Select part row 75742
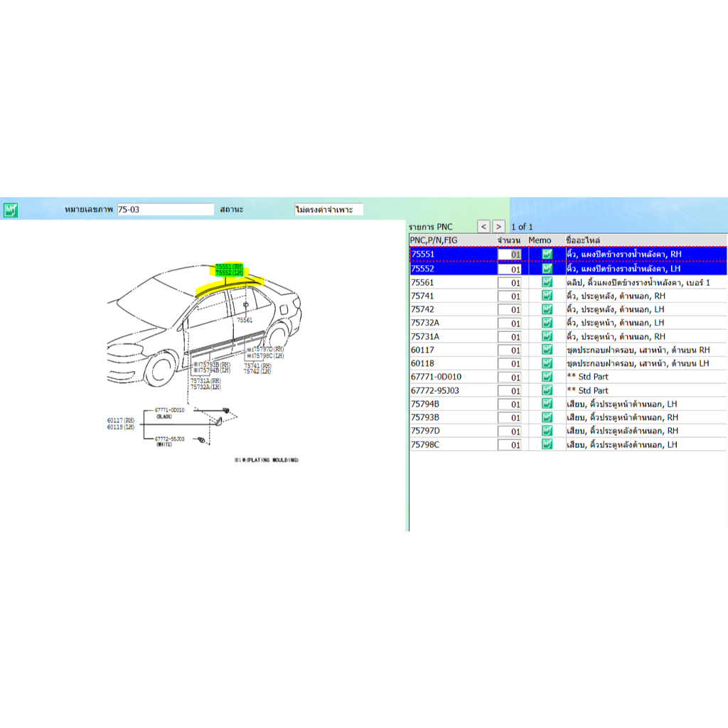Viewport: 728px width, 728px height. [452, 309]
